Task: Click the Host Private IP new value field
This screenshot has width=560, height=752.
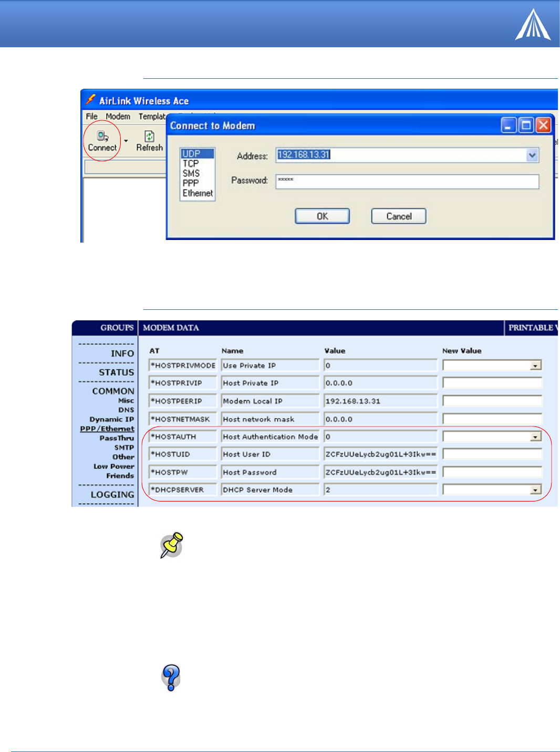Action: tap(492, 383)
